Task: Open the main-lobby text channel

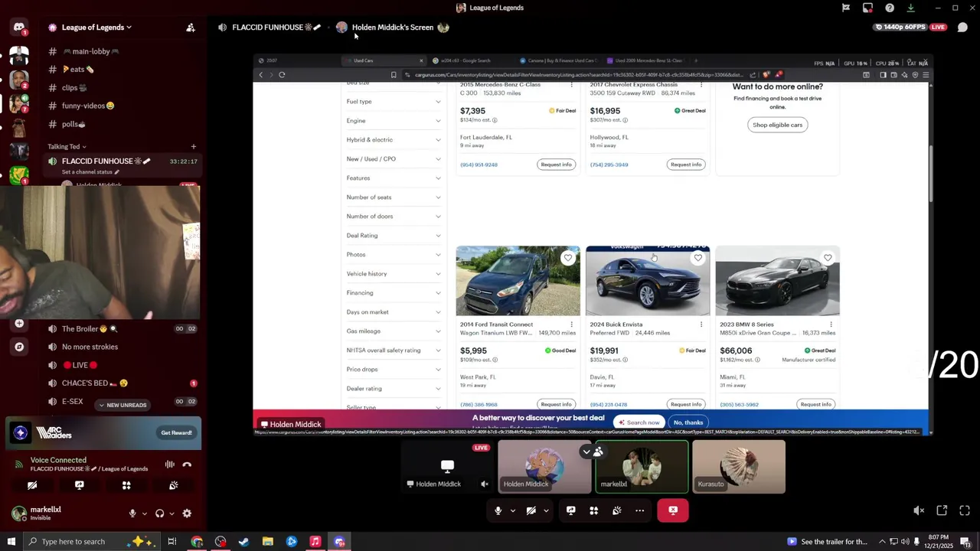Action: coord(90,51)
